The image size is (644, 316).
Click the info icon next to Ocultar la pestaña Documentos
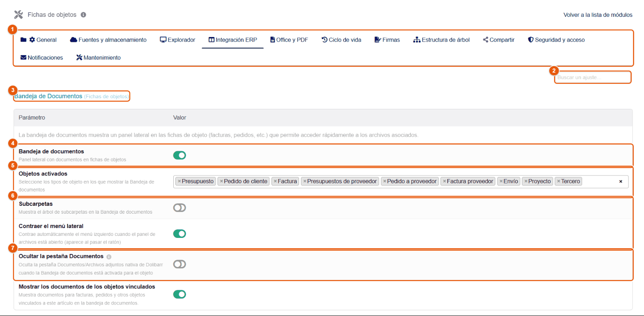(109, 256)
